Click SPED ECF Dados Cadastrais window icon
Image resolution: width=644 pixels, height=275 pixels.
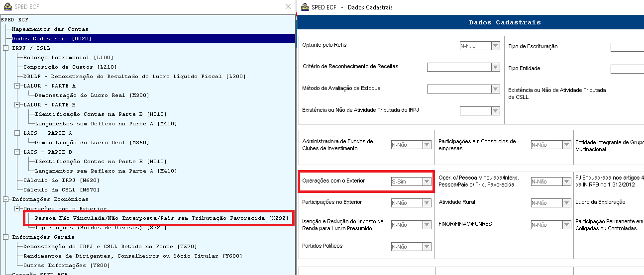pyautogui.click(x=304, y=7)
